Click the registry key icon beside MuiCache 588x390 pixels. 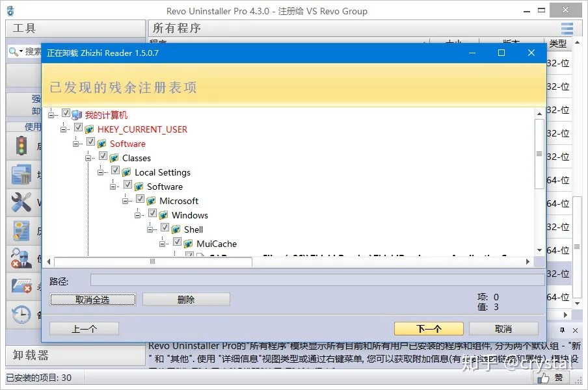(189, 244)
